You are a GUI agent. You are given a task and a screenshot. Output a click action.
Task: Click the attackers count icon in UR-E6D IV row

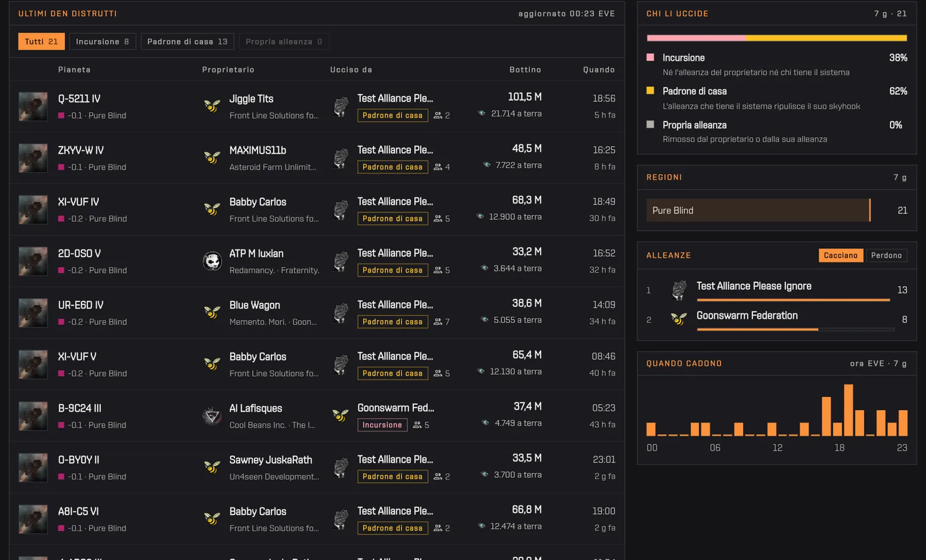438,322
